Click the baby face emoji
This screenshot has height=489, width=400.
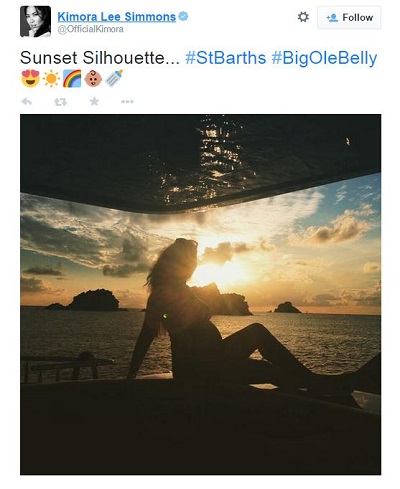(x=93, y=79)
